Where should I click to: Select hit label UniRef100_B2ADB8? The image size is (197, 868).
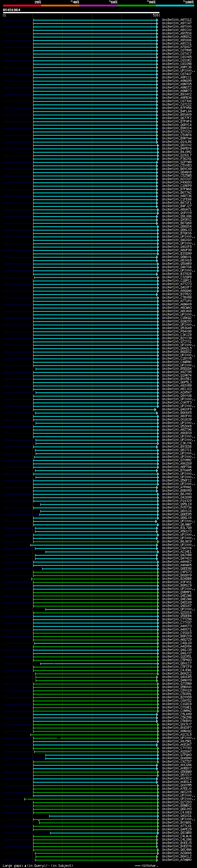pyautogui.click(x=177, y=579)
